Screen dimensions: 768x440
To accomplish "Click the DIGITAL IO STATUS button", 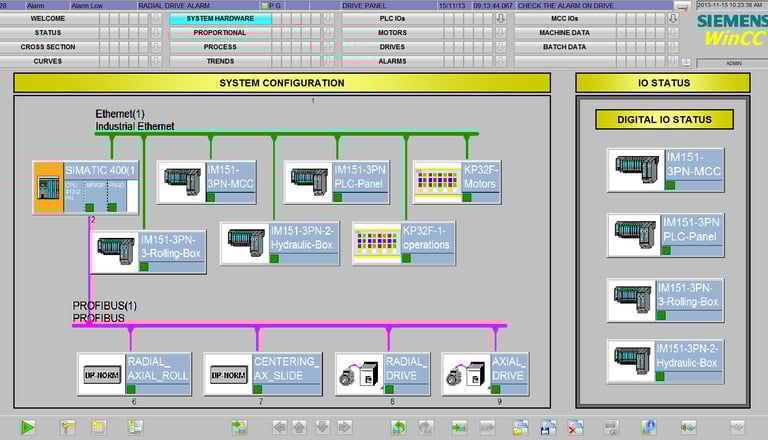I will click(x=664, y=120).
